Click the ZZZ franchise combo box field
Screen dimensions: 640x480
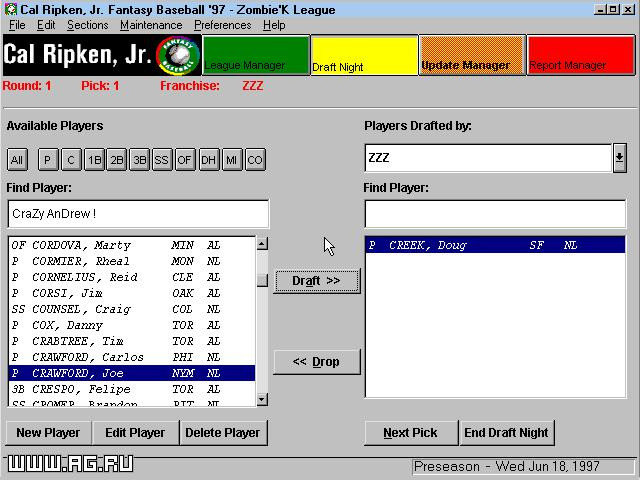(x=488, y=158)
